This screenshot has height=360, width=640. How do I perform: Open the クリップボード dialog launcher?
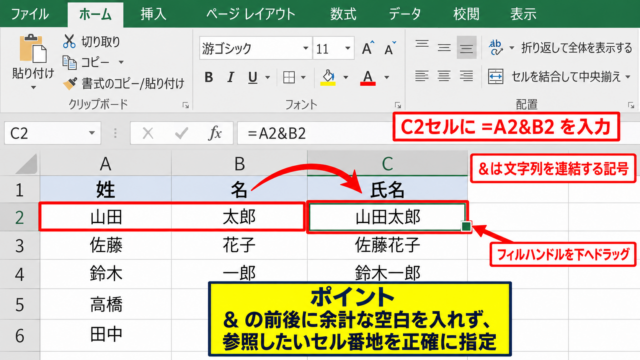186,105
